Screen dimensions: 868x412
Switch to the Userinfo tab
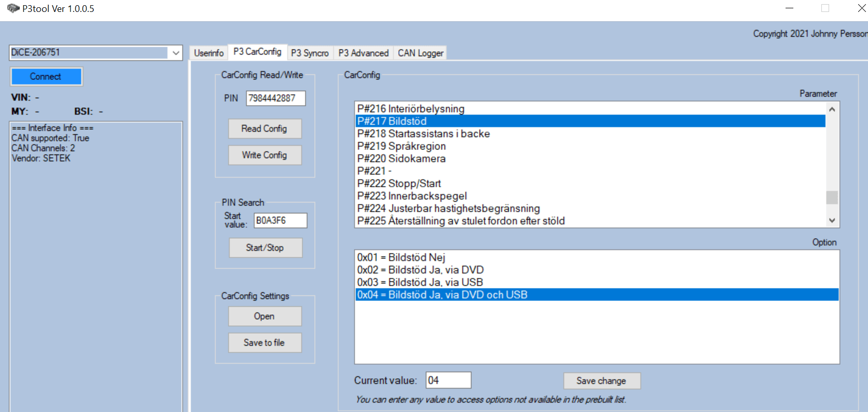(208, 53)
